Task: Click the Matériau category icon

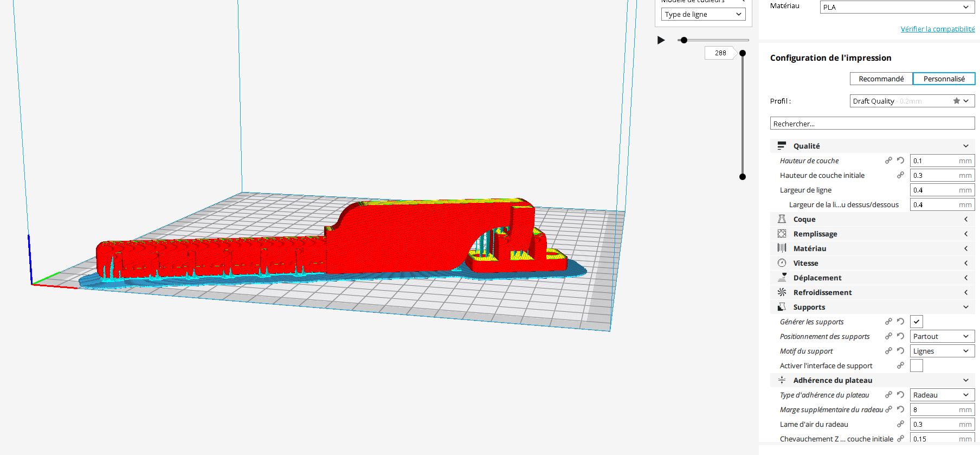Action: point(782,248)
